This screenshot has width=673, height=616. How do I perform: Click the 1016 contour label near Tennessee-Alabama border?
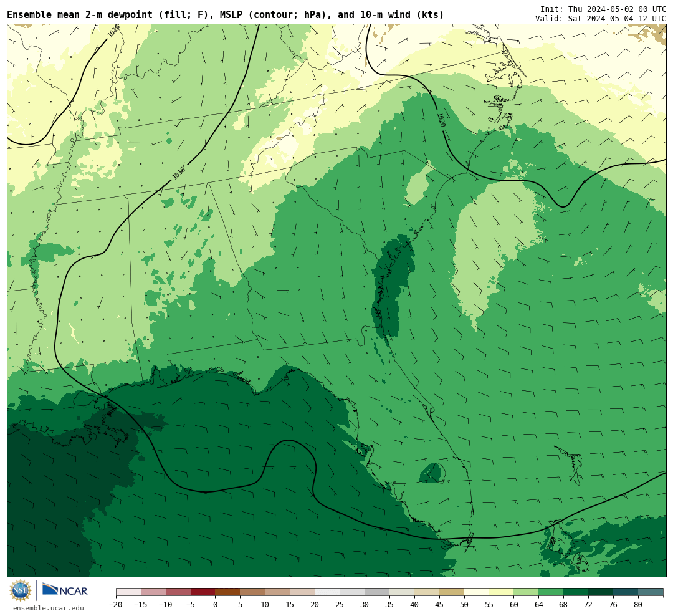point(179,173)
